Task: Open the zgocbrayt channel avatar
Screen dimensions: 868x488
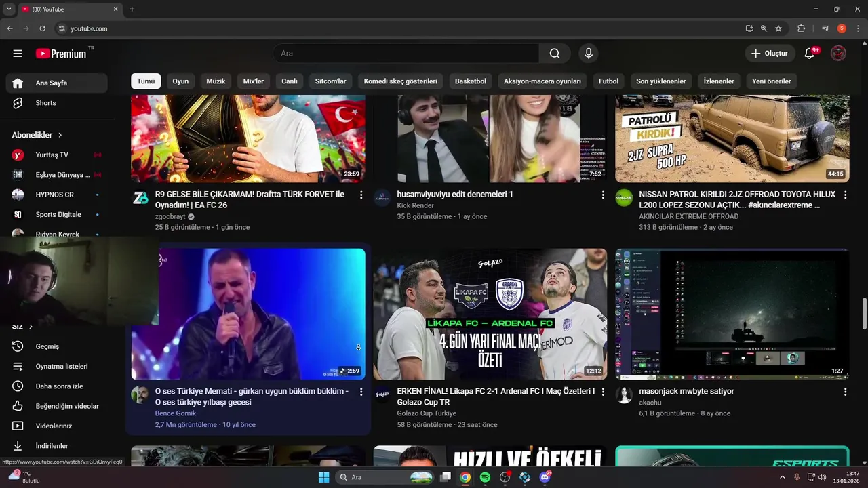Action: pyautogui.click(x=140, y=198)
